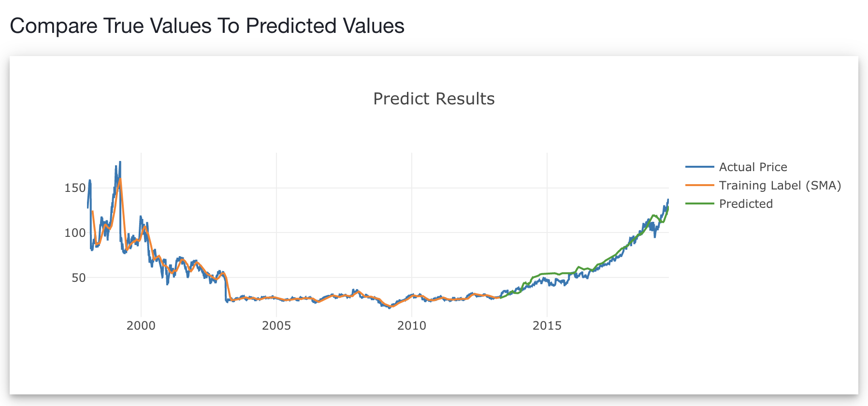Click the 2000 x-axis tick label

(141, 326)
